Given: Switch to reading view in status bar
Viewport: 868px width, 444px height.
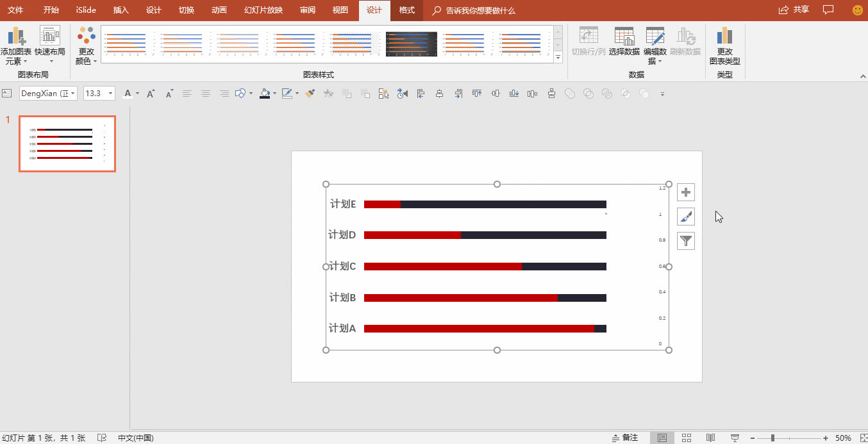Looking at the screenshot, I should pos(710,438).
